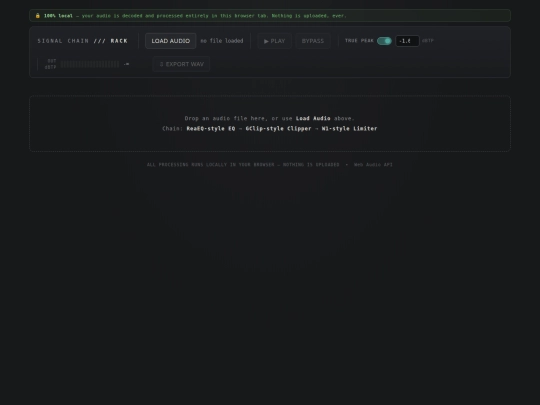Image resolution: width=540 pixels, height=405 pixels.
Task: Switch off the True Peak toggle
Action: [384, 41]
